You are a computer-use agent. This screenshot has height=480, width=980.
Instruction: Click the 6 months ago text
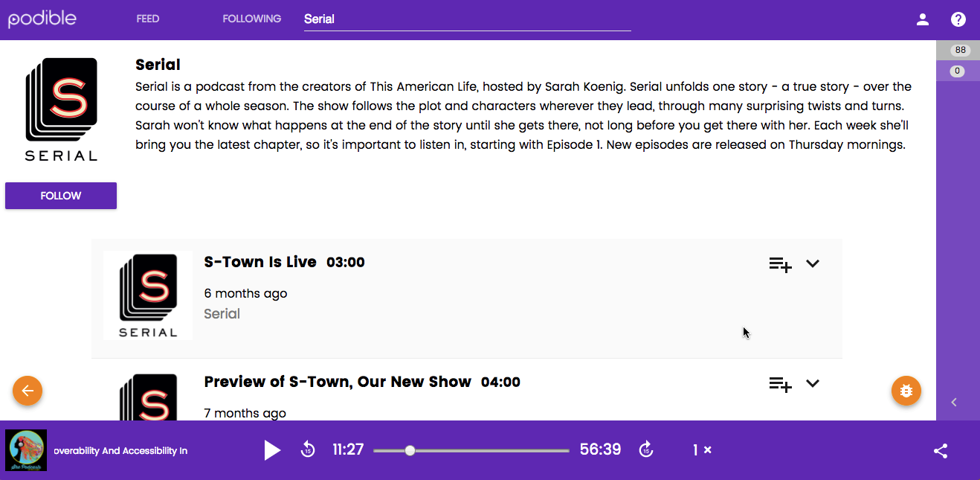tap(245, 293)
